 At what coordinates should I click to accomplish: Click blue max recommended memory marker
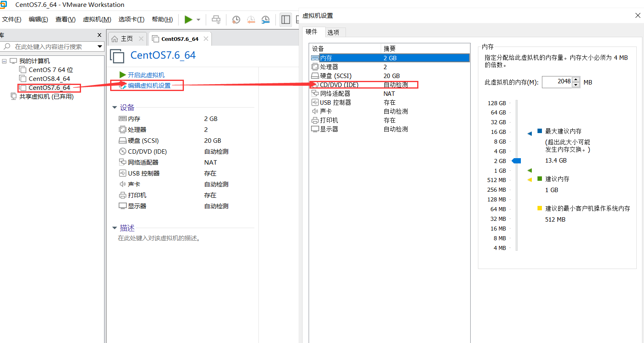point(529,133)
